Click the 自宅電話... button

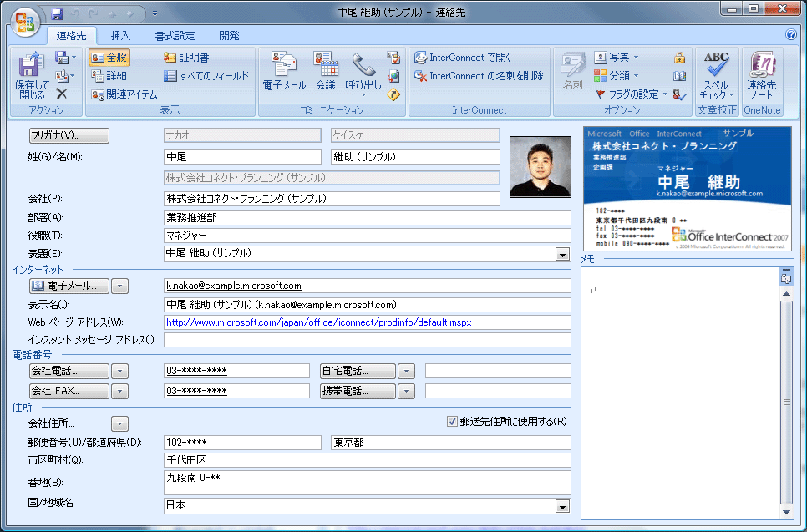pos(358,371)
